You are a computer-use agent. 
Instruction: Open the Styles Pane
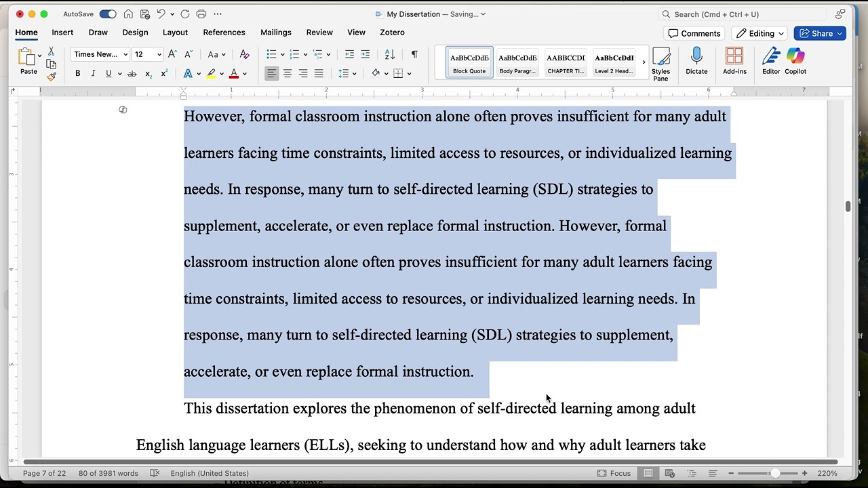click(660, 64)
